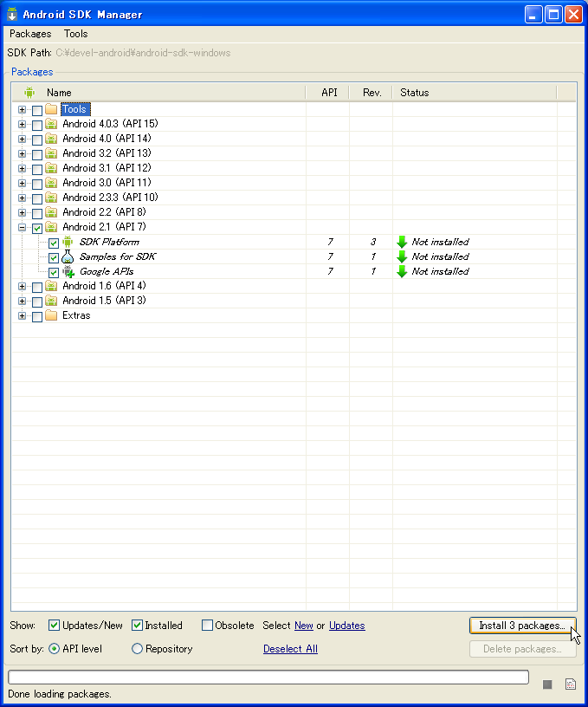Viewport: 588px width, 707px height.
Task: Click the Extras folder icon
Action: coord(51,315)
